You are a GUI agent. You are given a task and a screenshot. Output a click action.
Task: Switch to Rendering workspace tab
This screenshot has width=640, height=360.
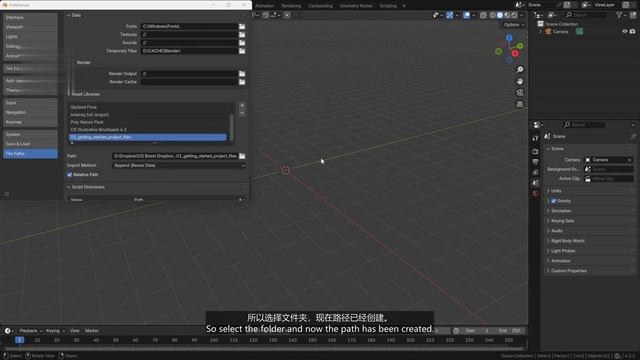pos(291,6)
